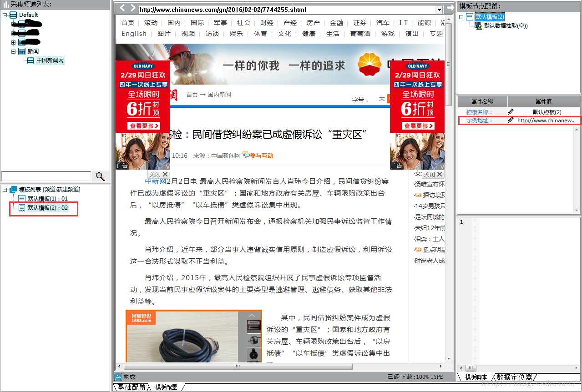The height and width of the screenshot is (392, 582).
Task: Open the 国内 news section link
Action: 174,23
